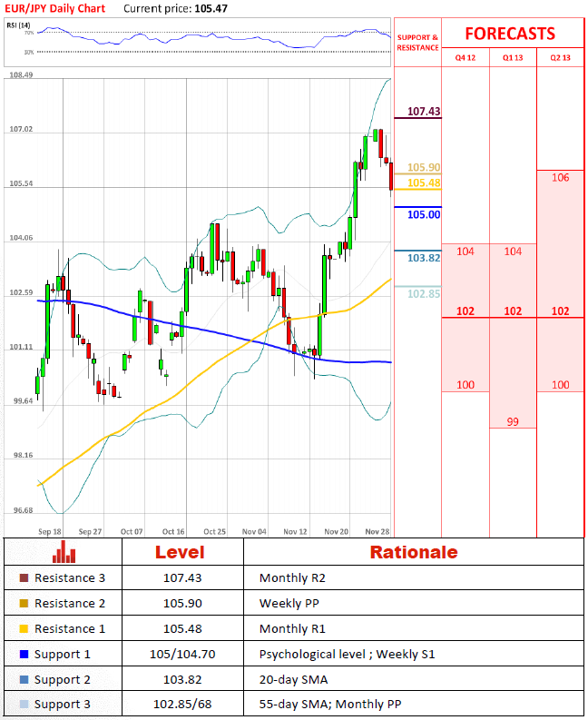Click the 107.02 price axis label

point(21,129)
